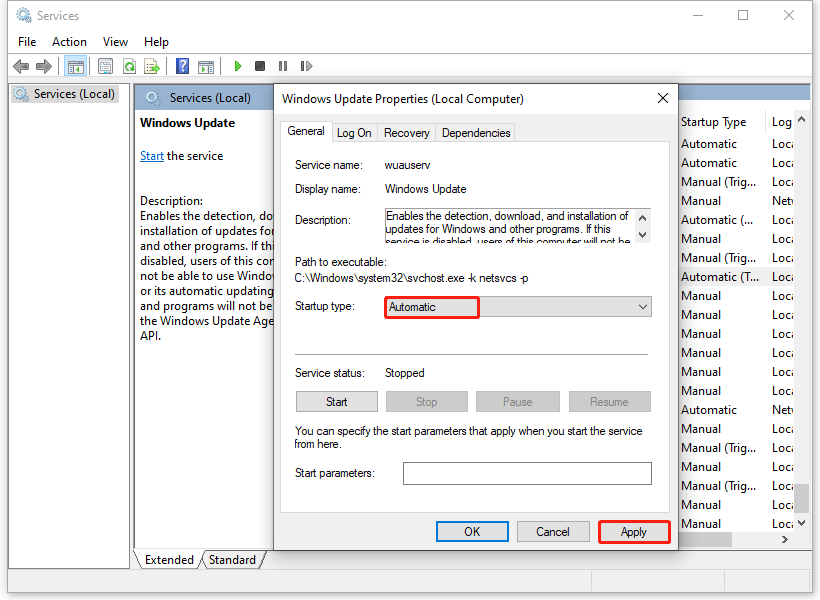Screen dimensions: 820x600
Task: Click the Log column header
Action: 781,122
